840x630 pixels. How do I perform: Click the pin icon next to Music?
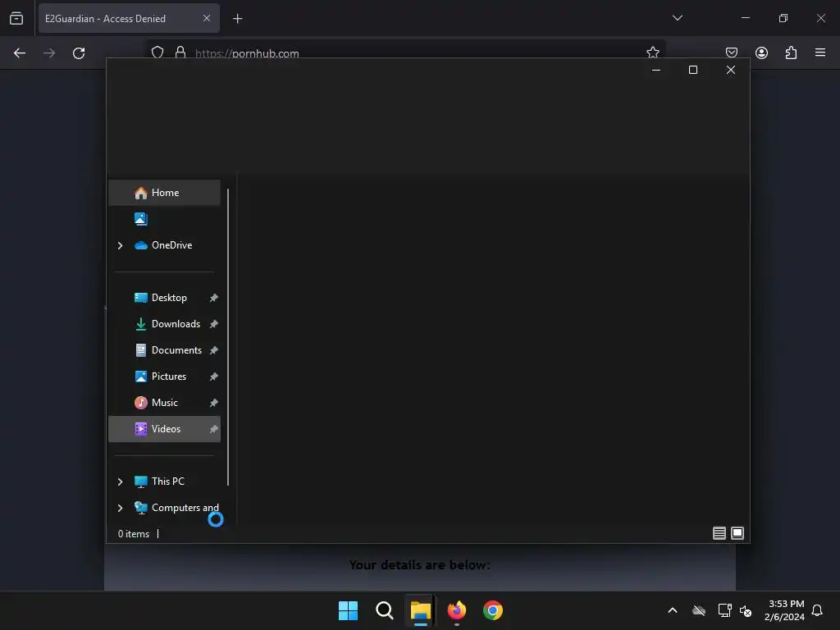click(x=214, y=403)
